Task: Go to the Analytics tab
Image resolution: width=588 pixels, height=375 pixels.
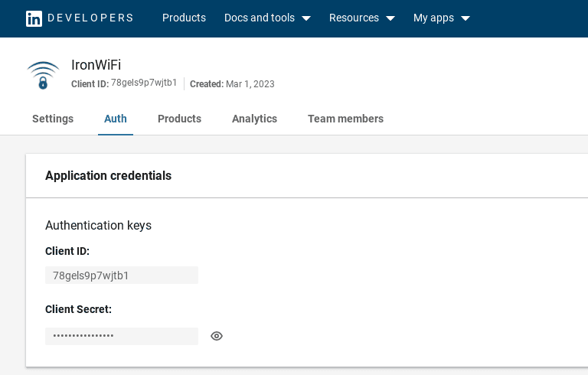Action: [x=255, y=119]
